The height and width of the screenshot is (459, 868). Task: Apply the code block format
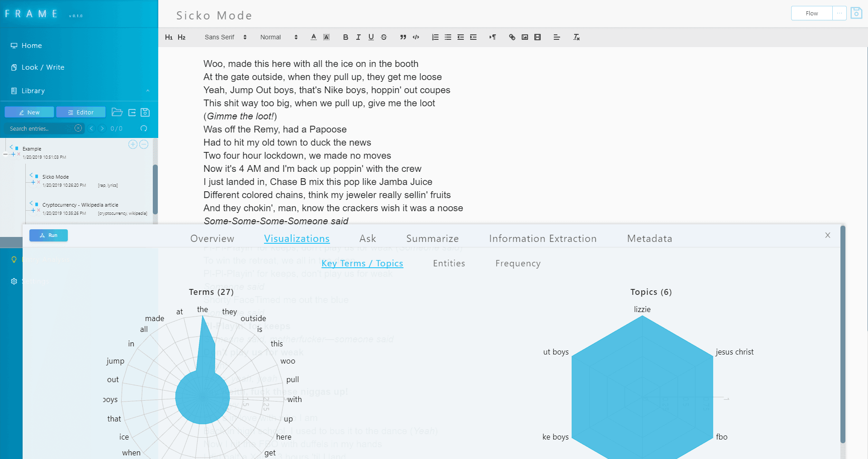coord(416,37)
